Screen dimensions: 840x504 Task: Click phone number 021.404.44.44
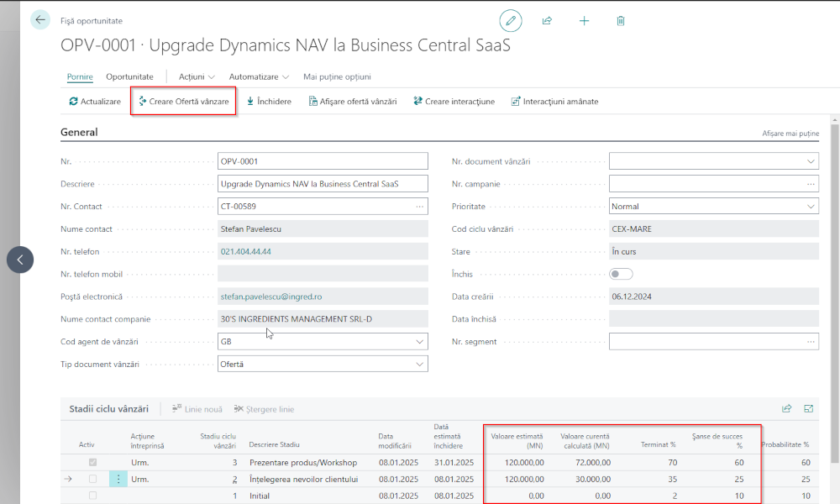pyautogui.click(x=246, y=251)
